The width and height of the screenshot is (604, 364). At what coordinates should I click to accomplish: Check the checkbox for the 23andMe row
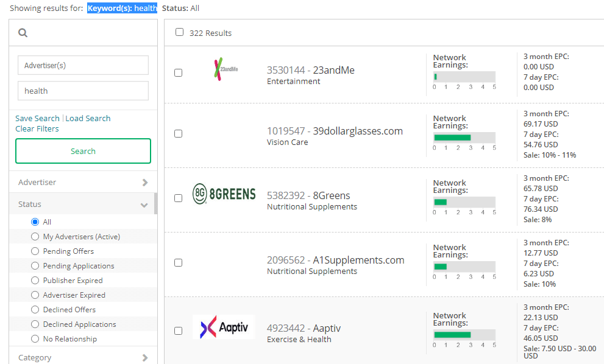pyautogui.click(x=179, y=72)
